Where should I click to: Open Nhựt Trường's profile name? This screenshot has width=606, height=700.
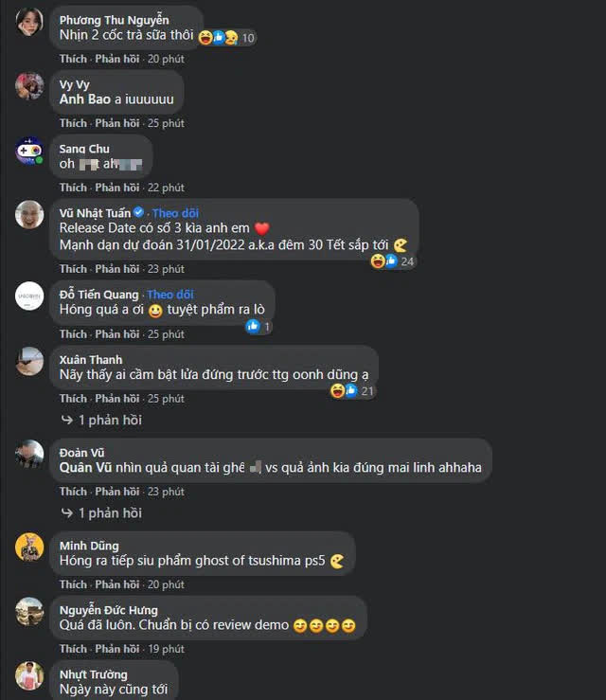tap(94, 674)
